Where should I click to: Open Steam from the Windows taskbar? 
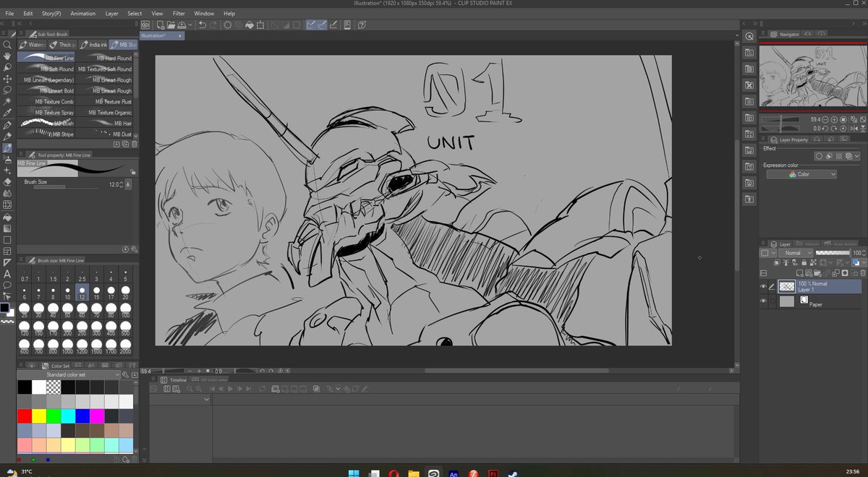pyautogui.click(x=513, y=473)
